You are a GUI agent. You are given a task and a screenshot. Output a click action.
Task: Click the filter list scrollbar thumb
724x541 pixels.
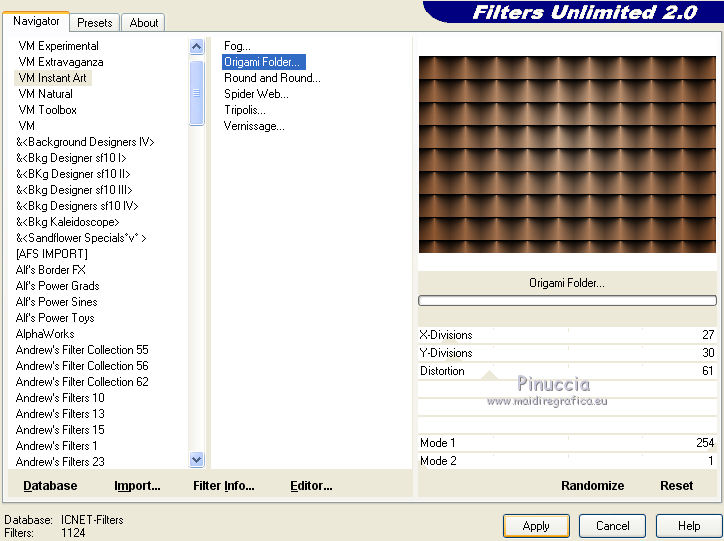click(x=196, y=93)
